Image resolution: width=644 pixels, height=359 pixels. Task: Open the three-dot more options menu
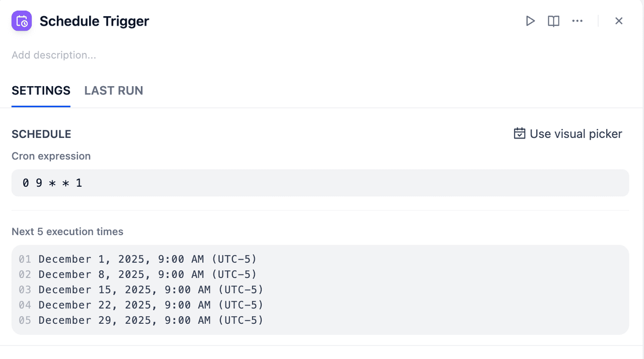[577, 21]
